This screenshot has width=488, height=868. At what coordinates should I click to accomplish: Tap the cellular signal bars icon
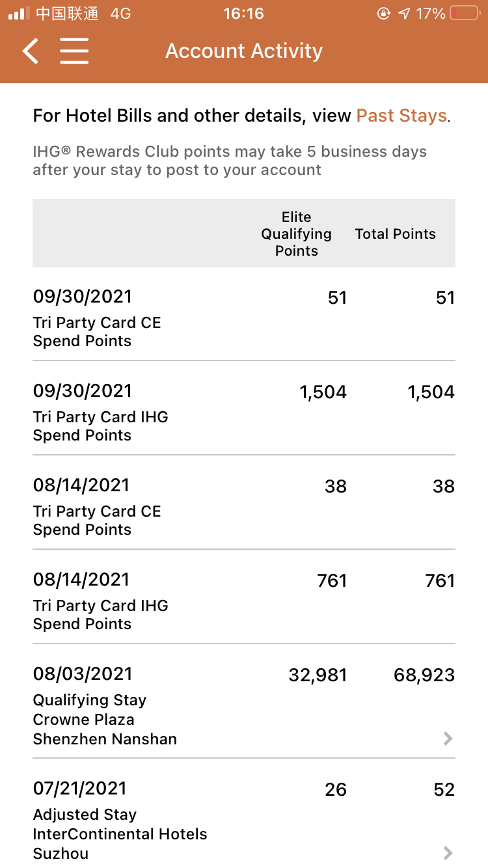click(x=18, y=14)
